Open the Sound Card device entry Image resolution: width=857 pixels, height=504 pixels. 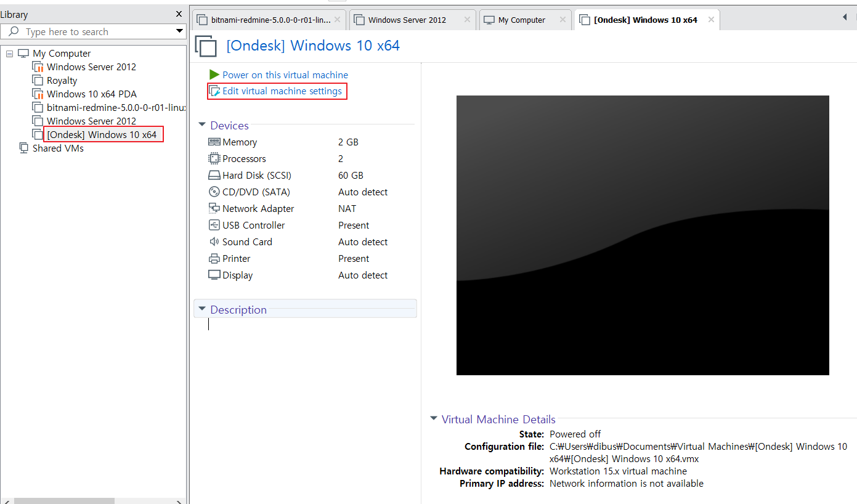click(247, 242)
